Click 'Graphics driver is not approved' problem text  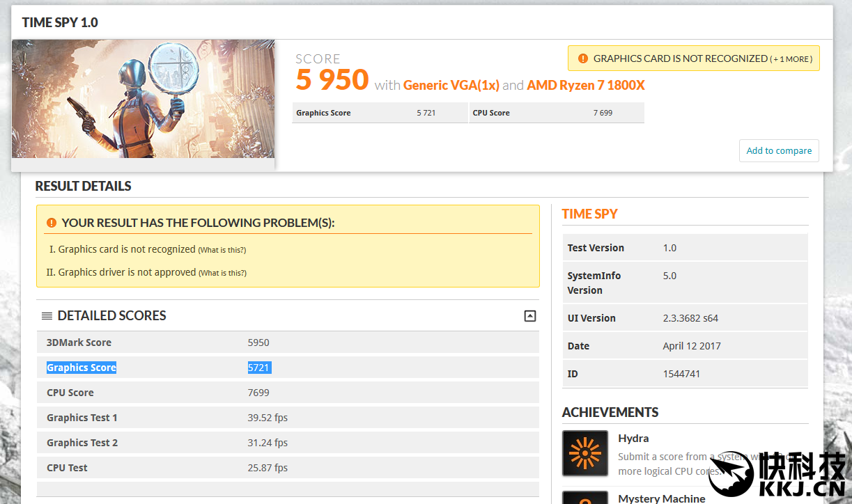coord(127,272)
